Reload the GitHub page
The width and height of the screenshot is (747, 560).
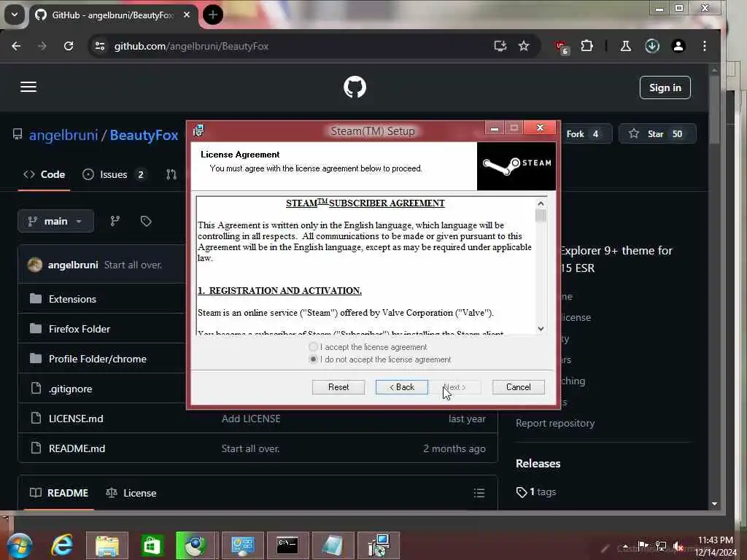point(69,46)
